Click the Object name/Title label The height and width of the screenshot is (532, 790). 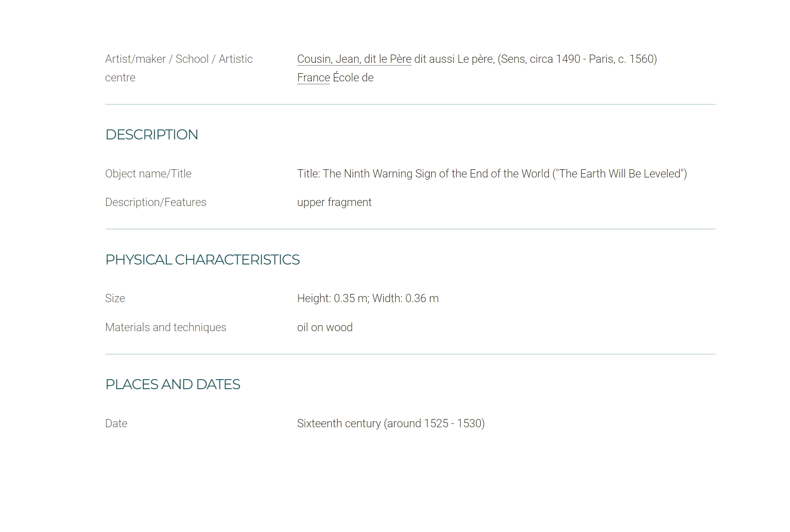point(148,174)
